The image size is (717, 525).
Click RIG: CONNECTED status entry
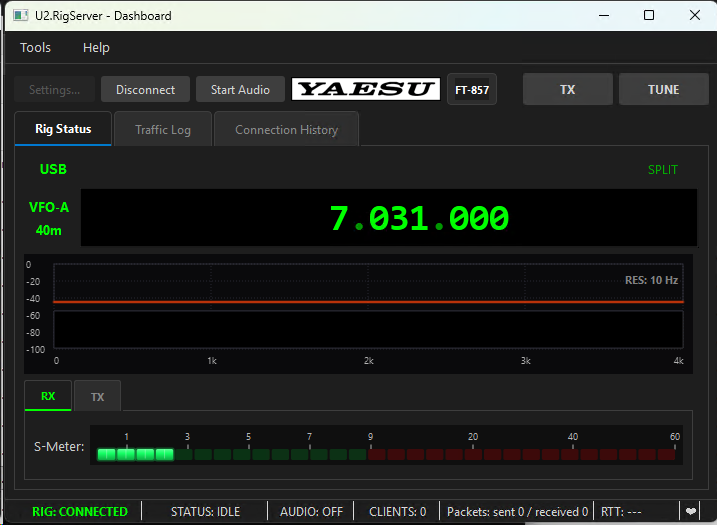tap(80, 511)
